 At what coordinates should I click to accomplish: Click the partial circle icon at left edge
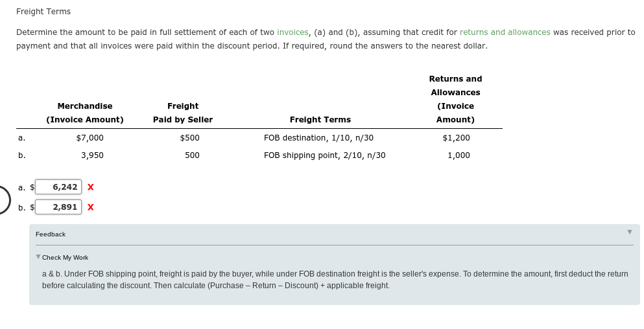[x=4, y=199]
